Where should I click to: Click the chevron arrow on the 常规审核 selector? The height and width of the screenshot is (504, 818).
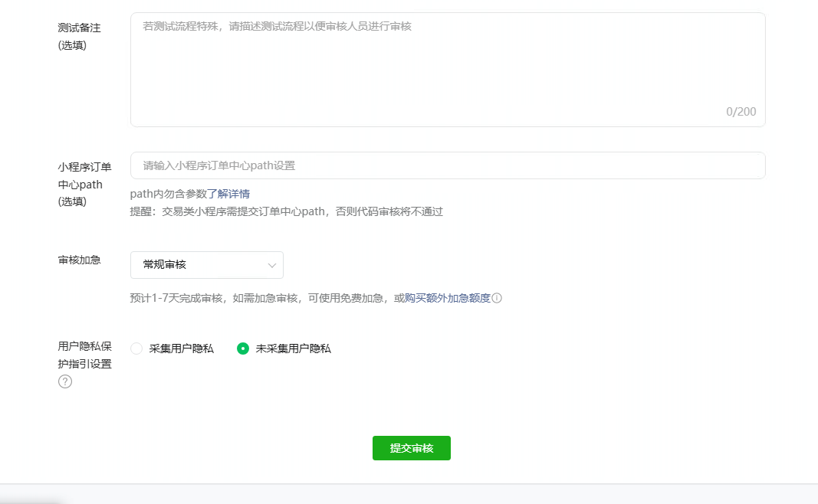273,264
